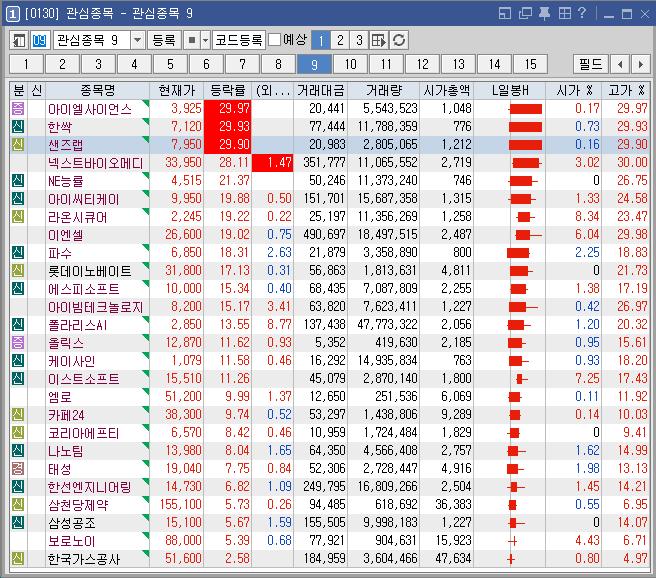Sort by 등락률 column header
656x578 pixels.
point(228,90)
